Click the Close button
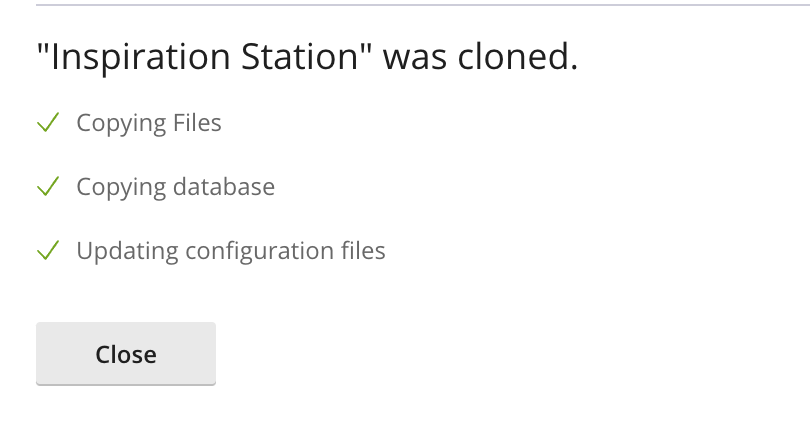 click(x=126, y=354)
